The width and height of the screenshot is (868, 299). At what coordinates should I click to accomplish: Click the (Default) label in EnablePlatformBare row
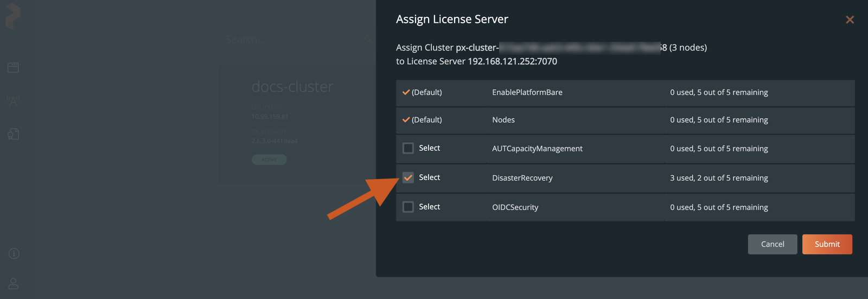427,92
